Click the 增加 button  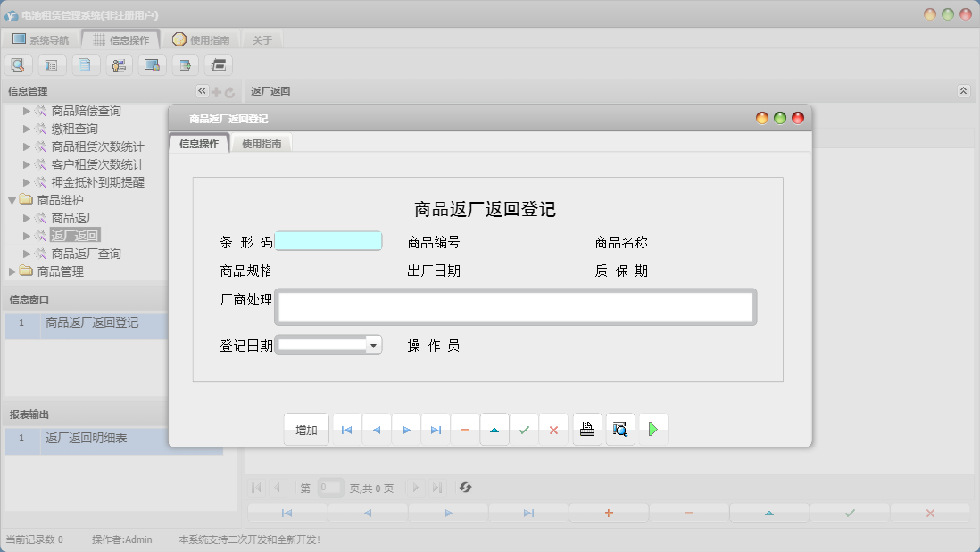click(306, 429)
